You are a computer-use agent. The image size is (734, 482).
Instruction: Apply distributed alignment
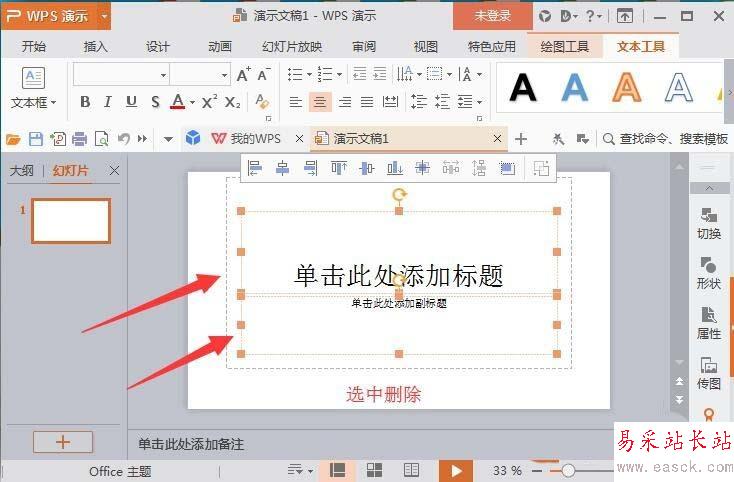coord(390,102)
